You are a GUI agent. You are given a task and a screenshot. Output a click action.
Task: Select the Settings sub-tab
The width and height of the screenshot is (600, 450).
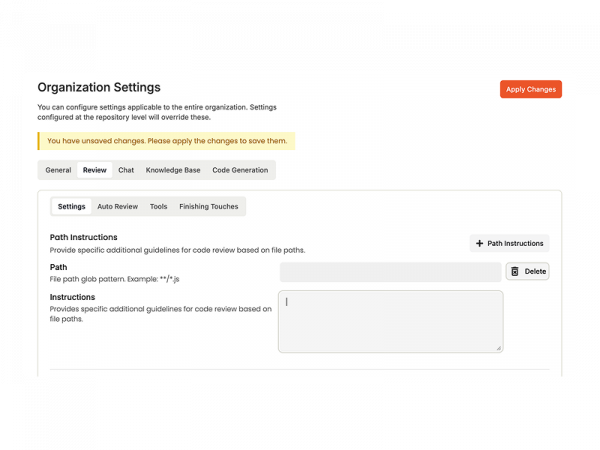point(72,206)
